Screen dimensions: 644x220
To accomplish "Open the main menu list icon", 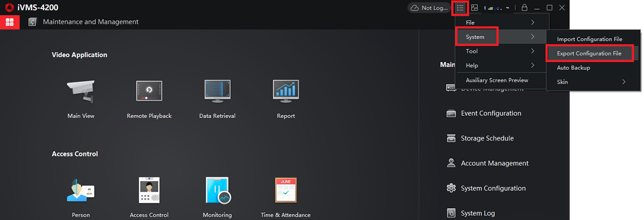I will tap(460, 8).
